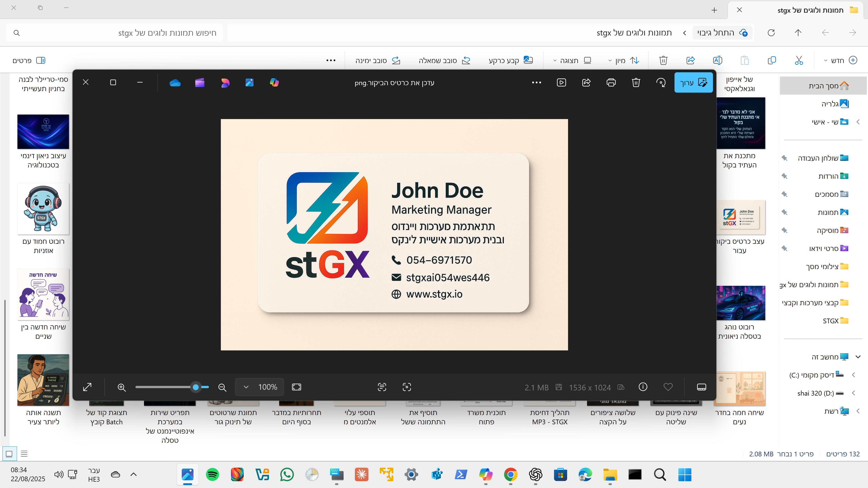868x488 pixels.
Task: Toggle the favorite heart icon
Action: pyautogui.click(x=668, y=387)
